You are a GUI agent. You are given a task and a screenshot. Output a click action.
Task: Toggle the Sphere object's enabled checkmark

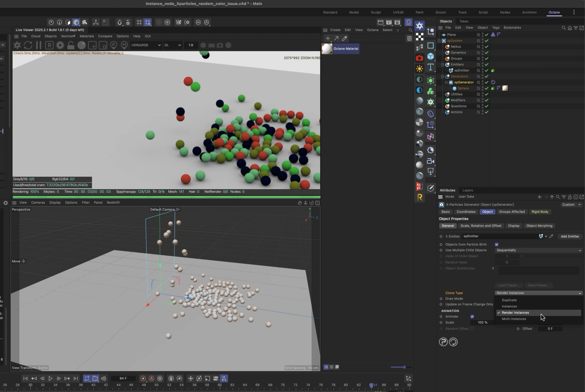tap(487, 88)
